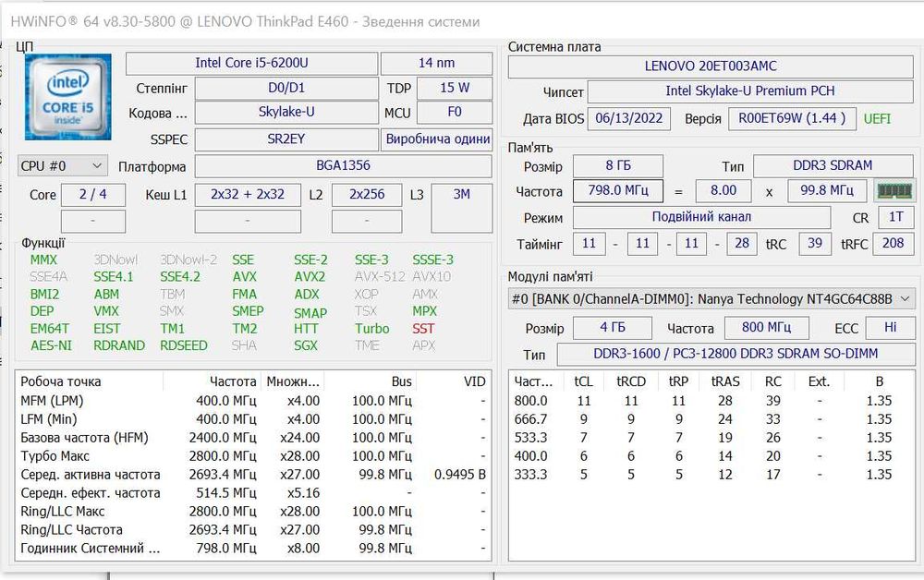This screenshot has width=924, height=580.
Task: Click the 2 / 4 core count field
Action: click(x=93, y=195)
